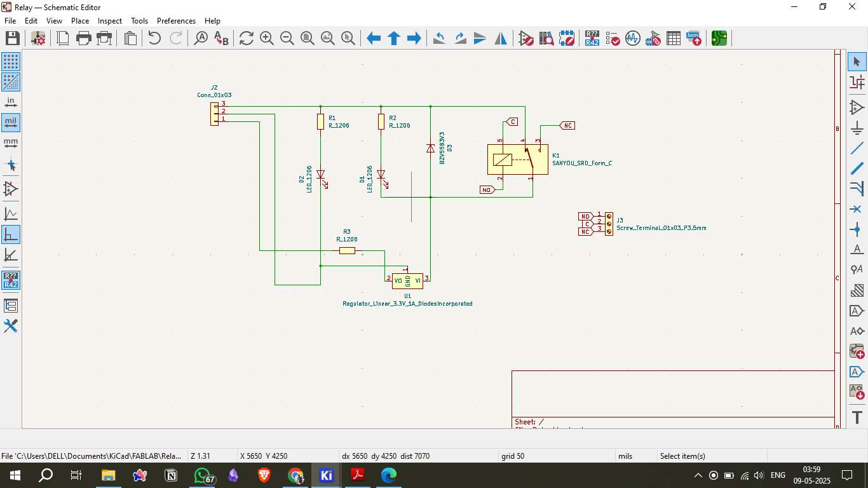Activate Zoom to selection tool
The image size is (868, 488).
click(x=348, y=38)
